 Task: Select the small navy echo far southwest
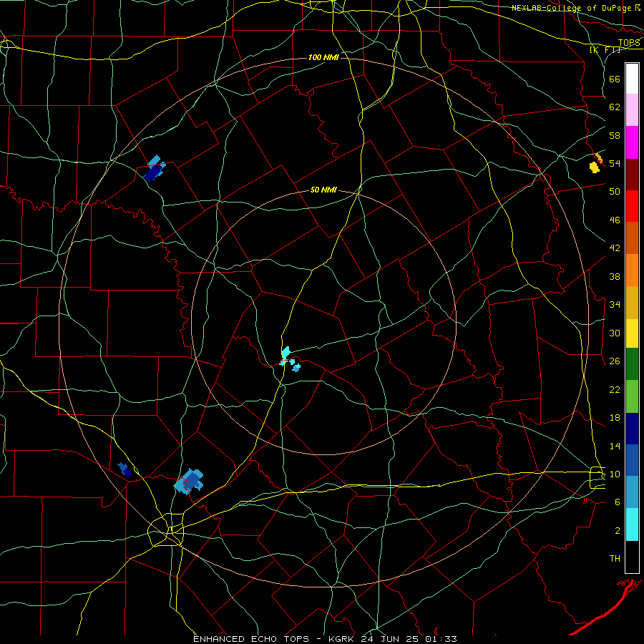tap(125, 470)
